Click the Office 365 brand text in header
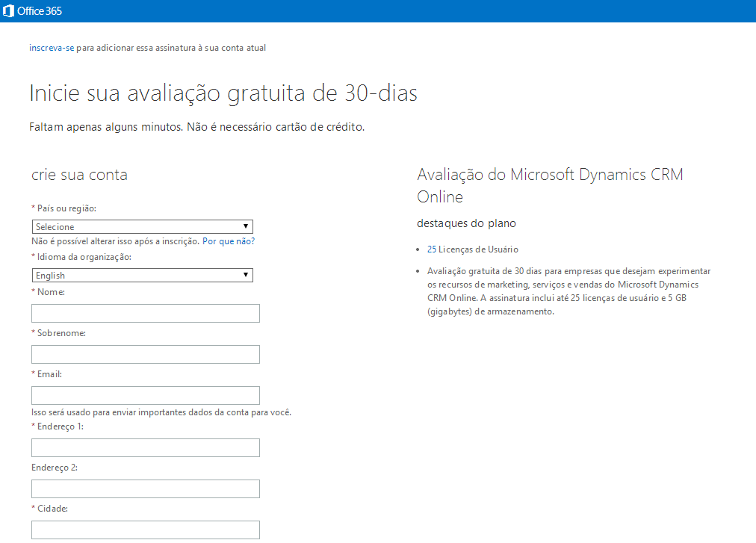The height and width of the screenshot is (543, 756). click(x=40, y=10)
